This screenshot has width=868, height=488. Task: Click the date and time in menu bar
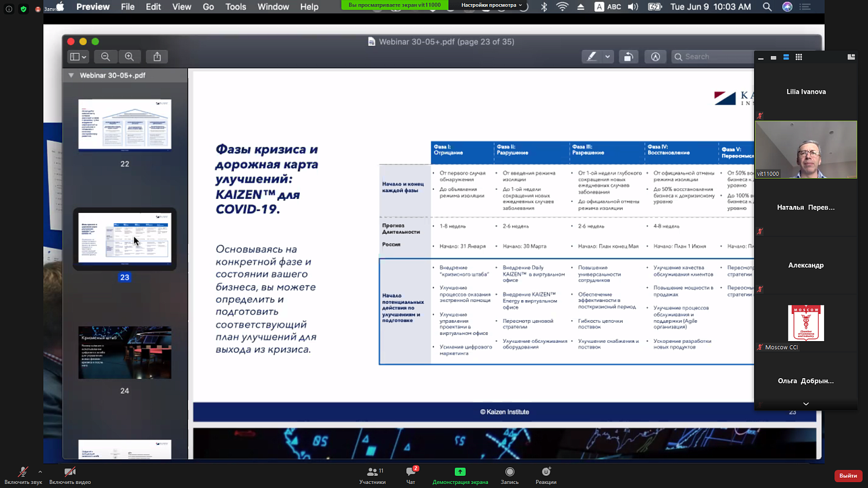(x=711, y=7)
